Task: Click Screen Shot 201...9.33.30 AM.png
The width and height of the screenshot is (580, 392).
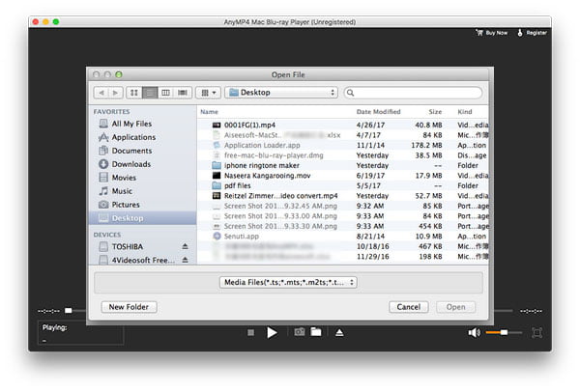Action: click(343, 226)
